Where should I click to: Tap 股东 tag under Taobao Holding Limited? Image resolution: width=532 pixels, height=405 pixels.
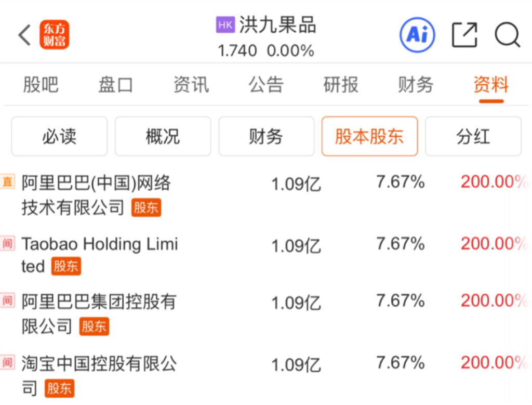(66, 267)
